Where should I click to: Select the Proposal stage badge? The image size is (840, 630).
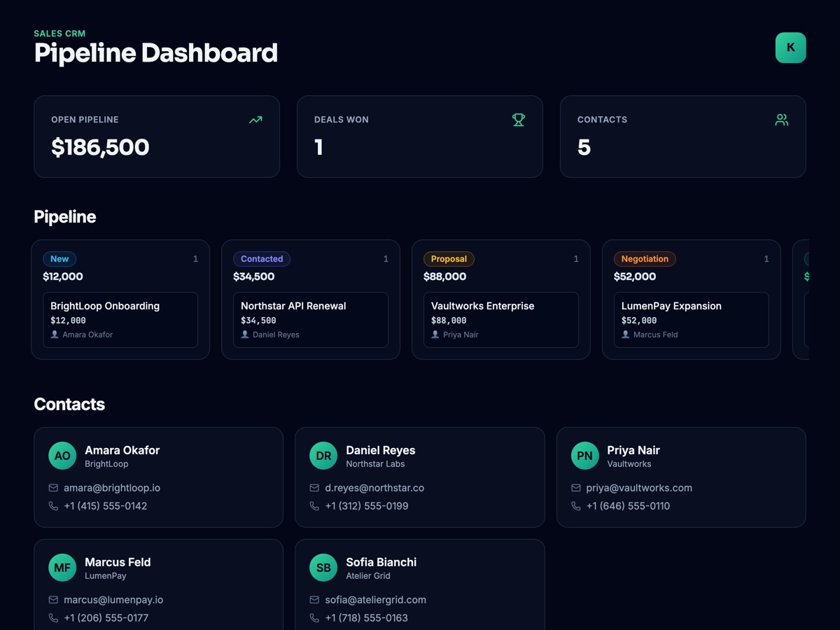click(449, 259)
